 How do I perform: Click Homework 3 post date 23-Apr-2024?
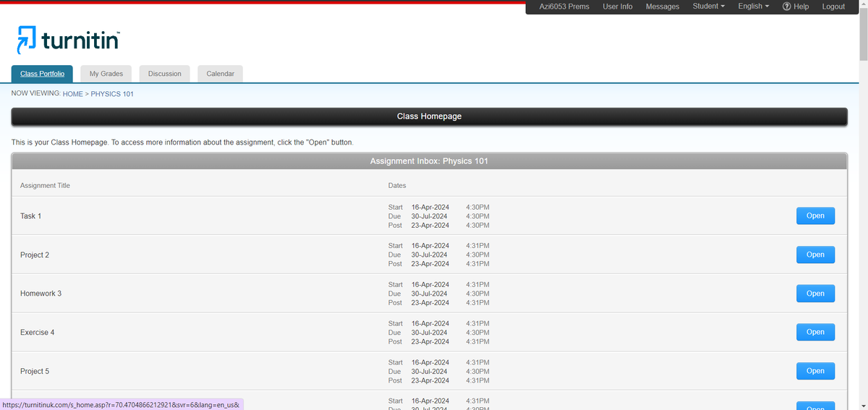pyautogui.click(x=430, y=303)
